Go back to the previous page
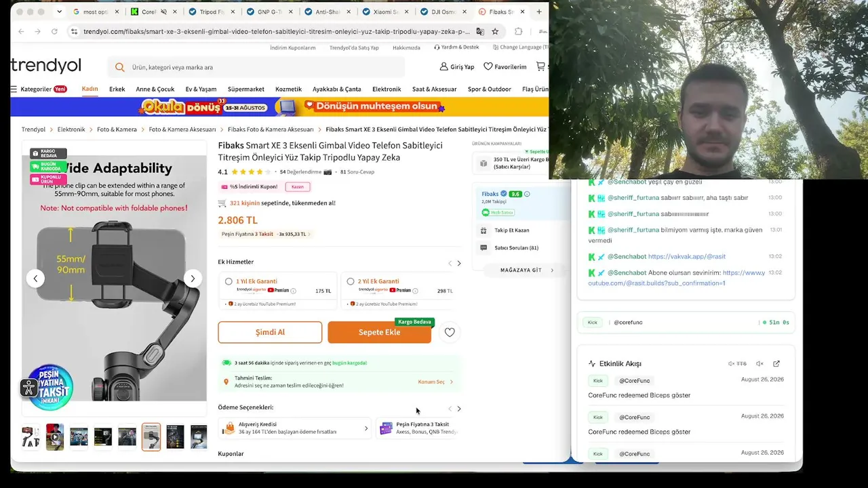The width and height of the screenshot is (868, 488). click(21, 31)
